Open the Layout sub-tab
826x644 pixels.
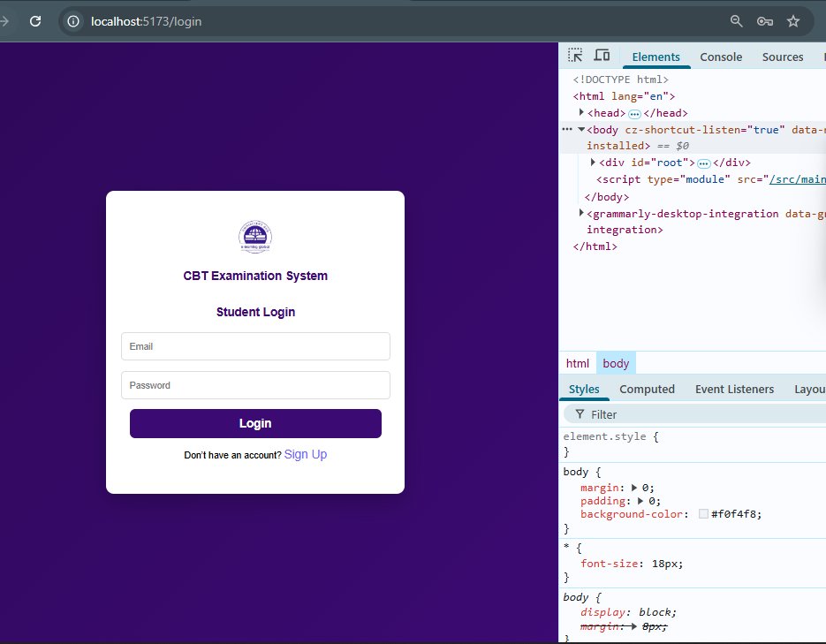coord(809,389)
